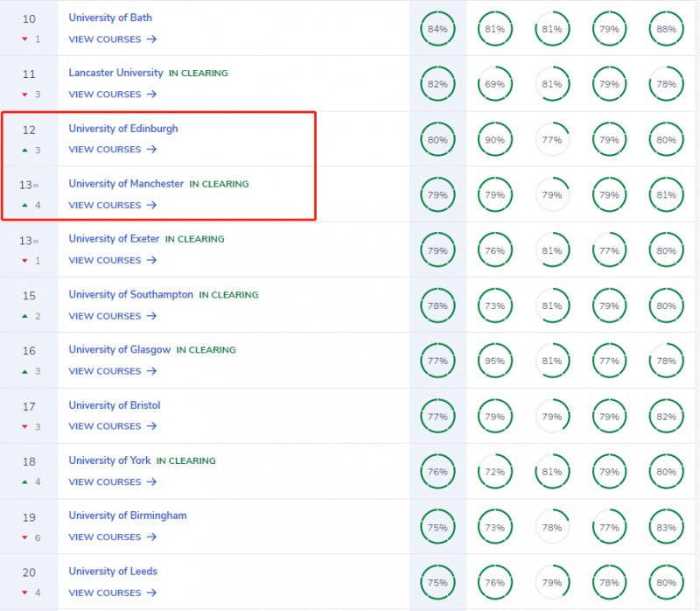Viewport: 700px width, 611px height.
Task: Open the University of Exeter link
Action: pos(114,239)
